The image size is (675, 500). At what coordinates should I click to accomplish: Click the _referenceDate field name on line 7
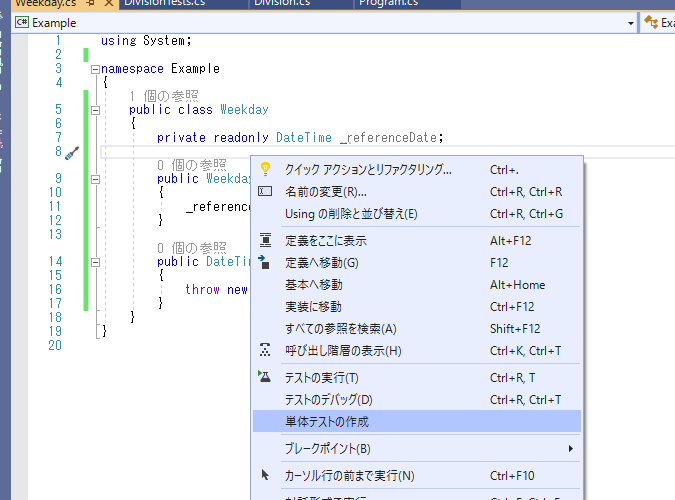pyautogui.click(x=389, y=137)
